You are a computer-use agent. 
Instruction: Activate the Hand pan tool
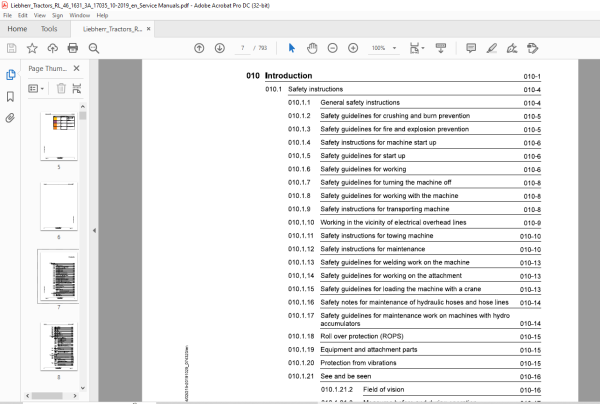[312, 48]
